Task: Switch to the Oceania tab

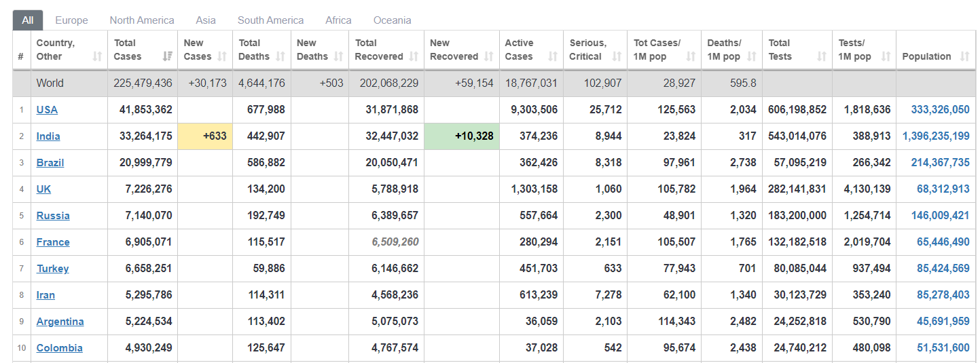Action: pos(392,20)
